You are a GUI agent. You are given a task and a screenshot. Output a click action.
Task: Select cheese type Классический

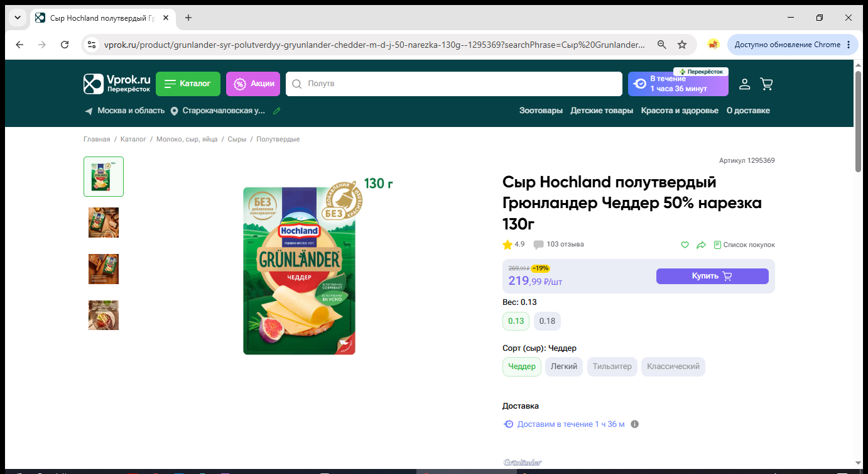[673, 367]
